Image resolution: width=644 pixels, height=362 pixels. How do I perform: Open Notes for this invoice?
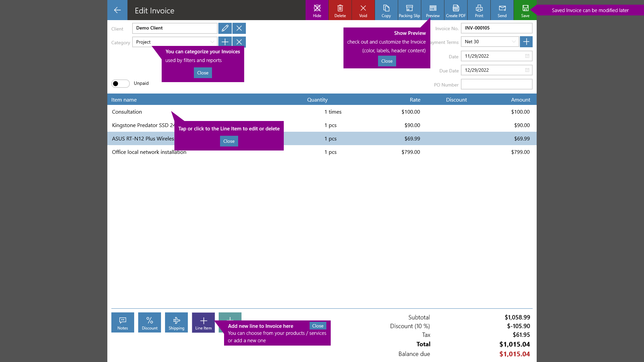click(122, 322)
